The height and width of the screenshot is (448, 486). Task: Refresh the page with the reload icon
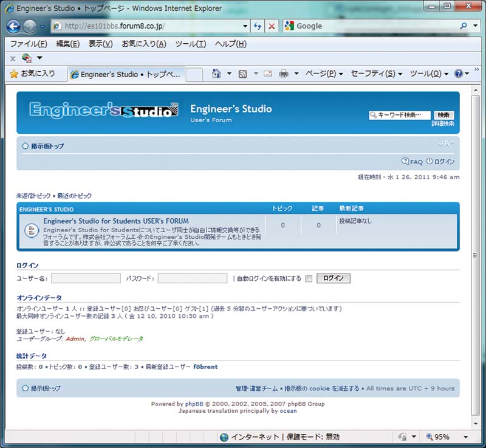click(257, 26)
